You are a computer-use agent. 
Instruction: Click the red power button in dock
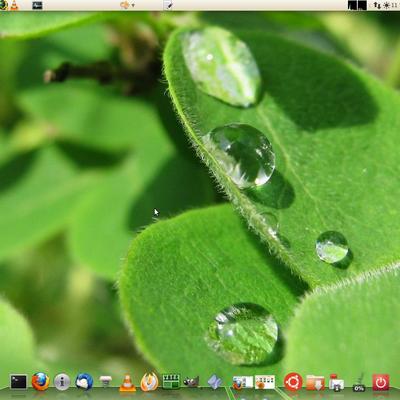381,382
